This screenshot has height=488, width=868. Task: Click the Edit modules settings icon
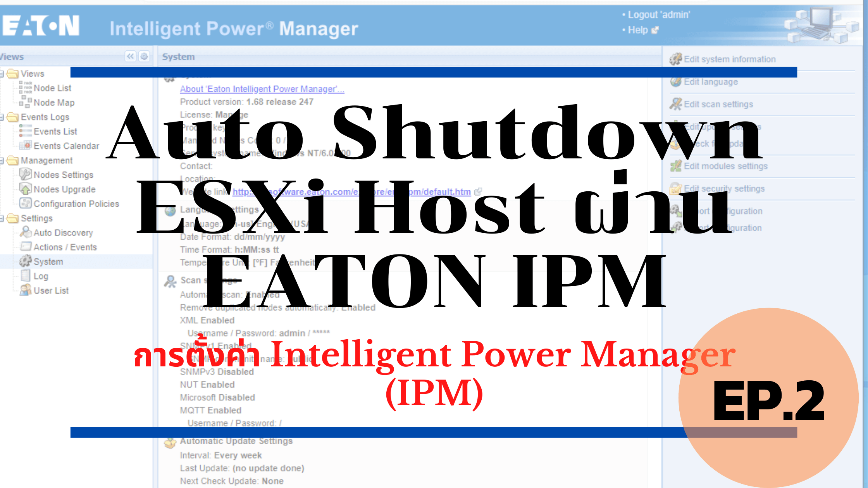point(676,166)
